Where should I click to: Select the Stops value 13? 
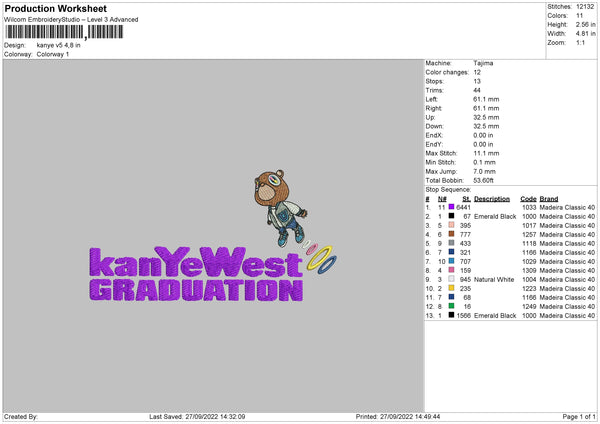tap(477, 81)
